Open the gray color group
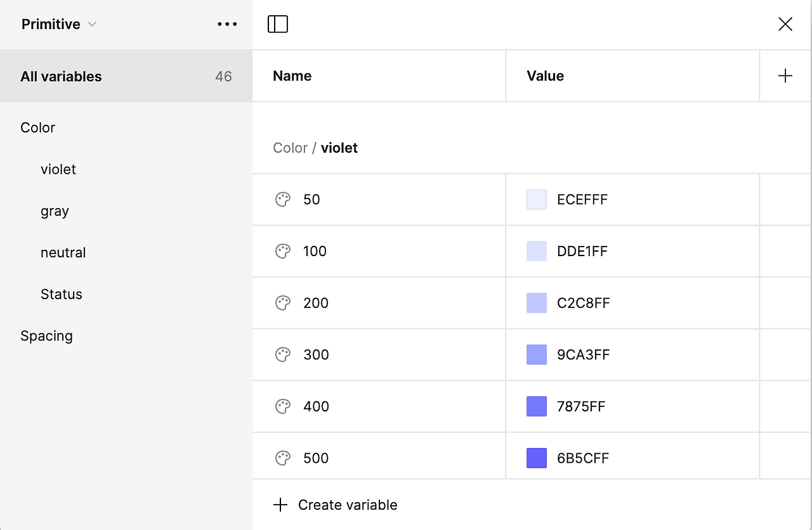 coord(55,211)
